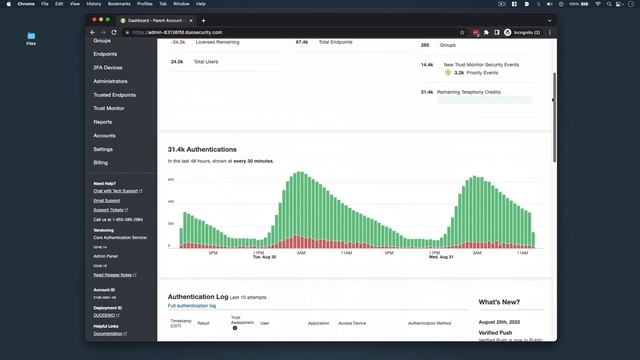Open Trusted Endpoints in the sidebar
Screen dimensions: 640x360
tap(114, 95)
